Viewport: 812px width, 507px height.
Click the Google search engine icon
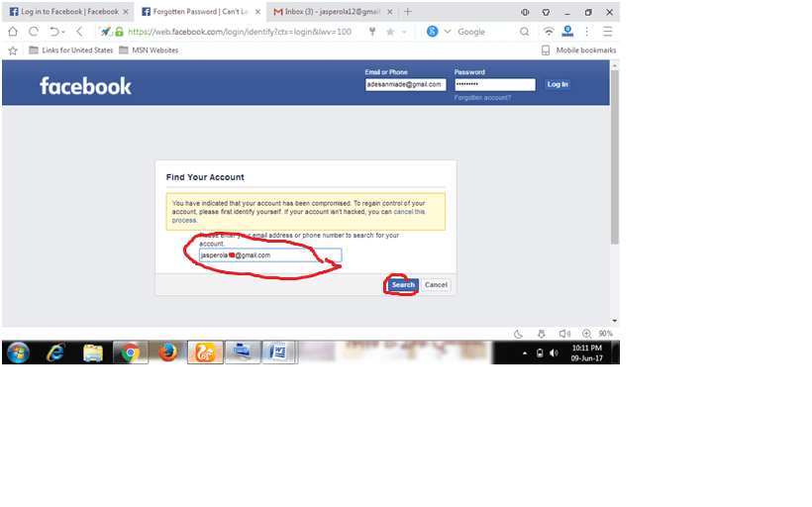(x=432, y=32)
